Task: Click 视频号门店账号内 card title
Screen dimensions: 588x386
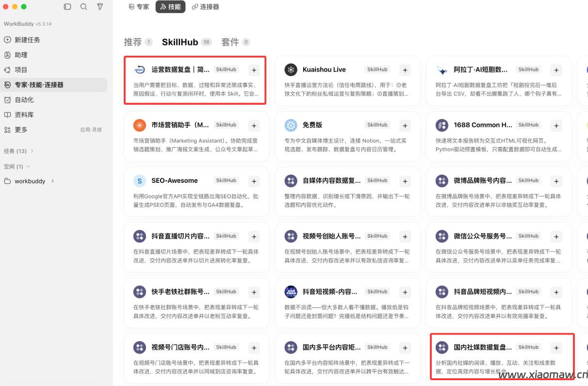Action: click(180, 348)
